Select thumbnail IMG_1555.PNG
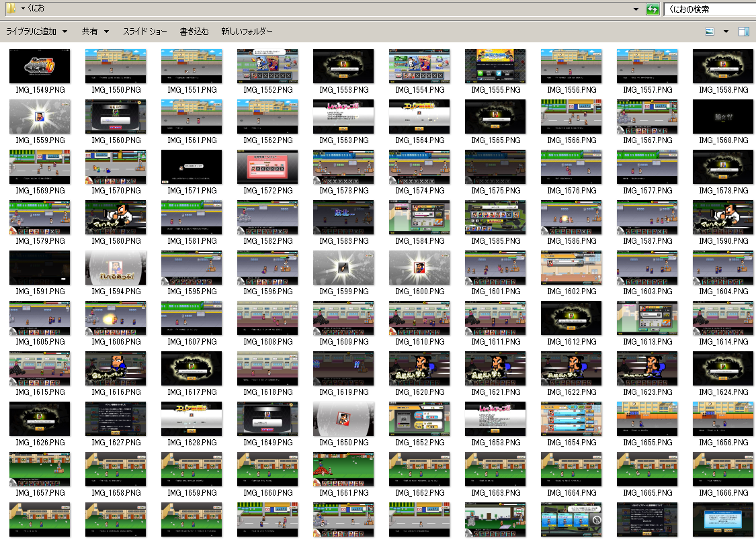The image size is (756, 540). point(495,66)
